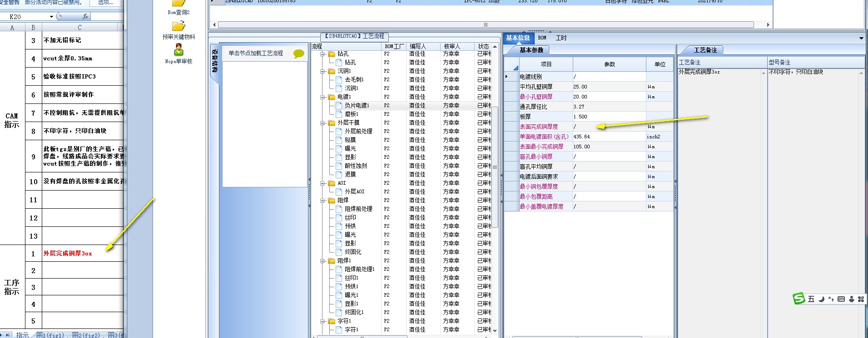Collapse the AOI tree node
The height and width of the screenshot is (338, 868).
click(323, 183)
